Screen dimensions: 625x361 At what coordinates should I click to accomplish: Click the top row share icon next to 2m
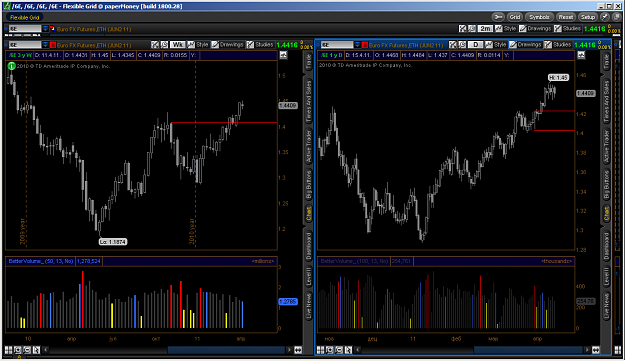pyautogui.click(x=472, y=29)
